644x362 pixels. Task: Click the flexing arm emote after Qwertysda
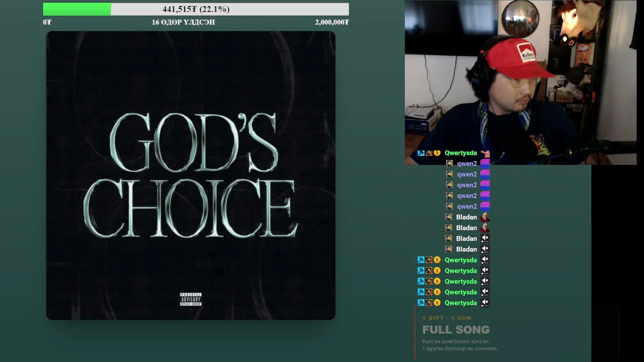[x=485, y=153]
